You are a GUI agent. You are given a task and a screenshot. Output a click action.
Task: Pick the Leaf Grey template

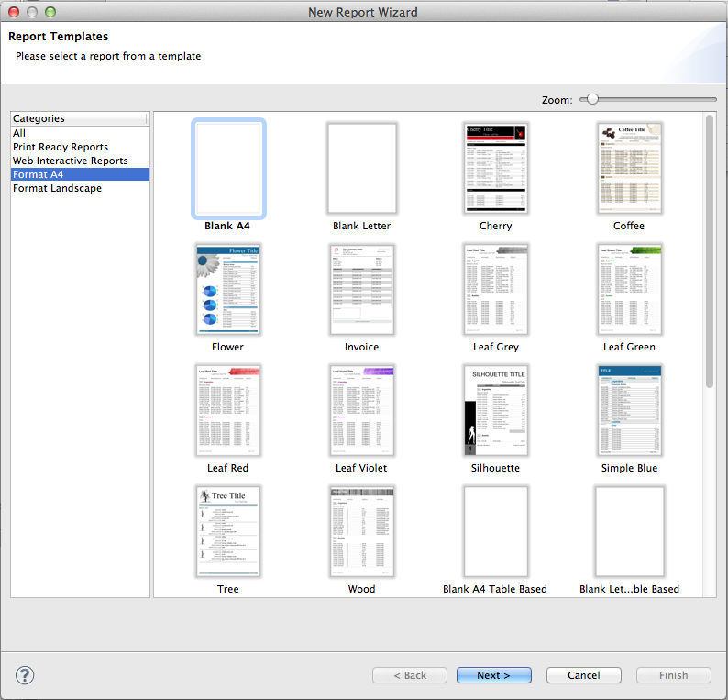tap(495, 289)
